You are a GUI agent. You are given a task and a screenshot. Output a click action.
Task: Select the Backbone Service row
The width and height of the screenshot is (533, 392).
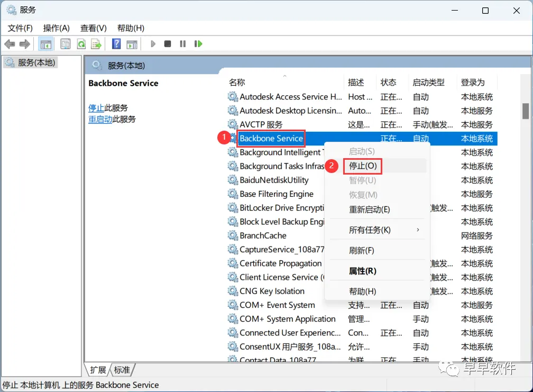coord(362,139)
